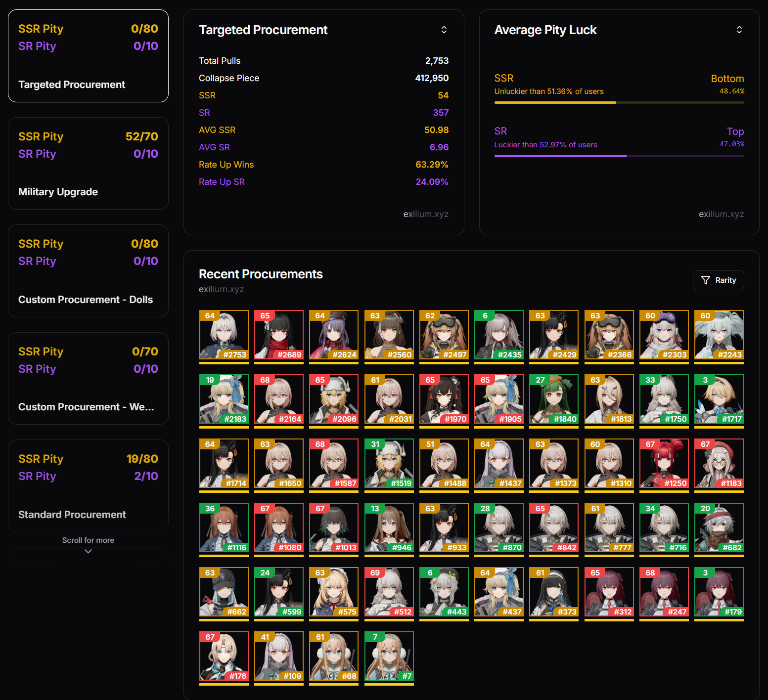The width and height of the screenshot is (768, 700).
Task: Select the pull #68 character portrait
Action: coord(334,656)
